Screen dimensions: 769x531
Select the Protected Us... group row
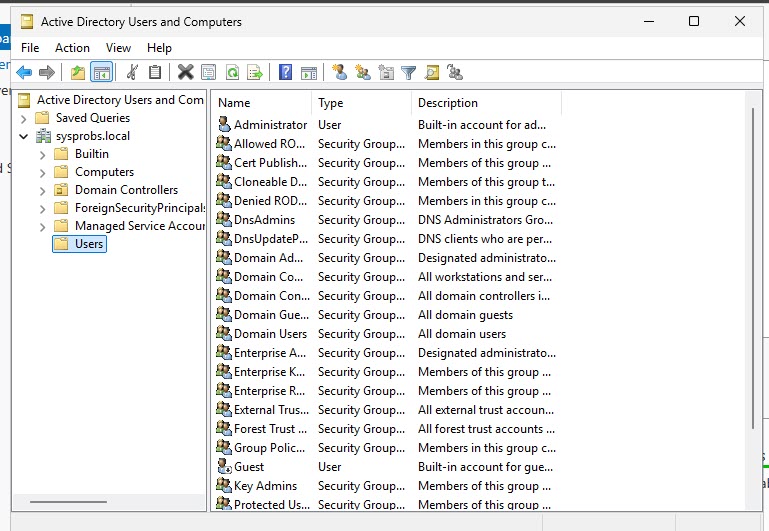pos(386,505)
